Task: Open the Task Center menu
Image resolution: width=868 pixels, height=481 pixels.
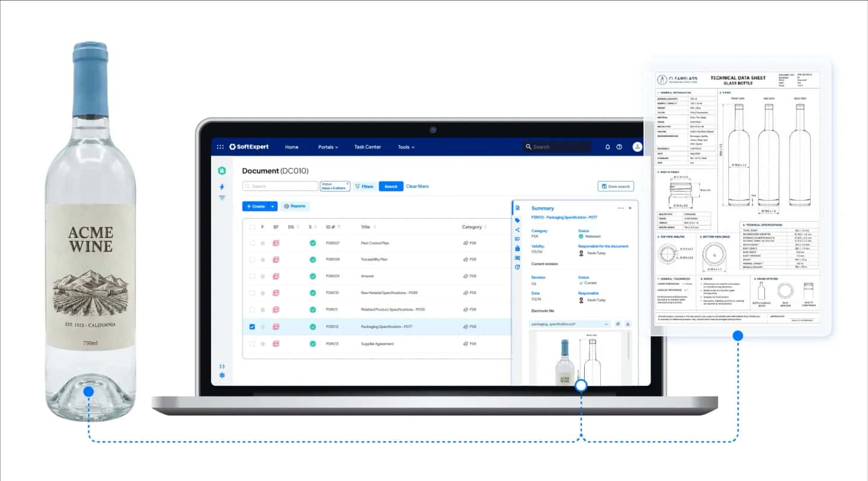Action: click(x=367, y=147)
